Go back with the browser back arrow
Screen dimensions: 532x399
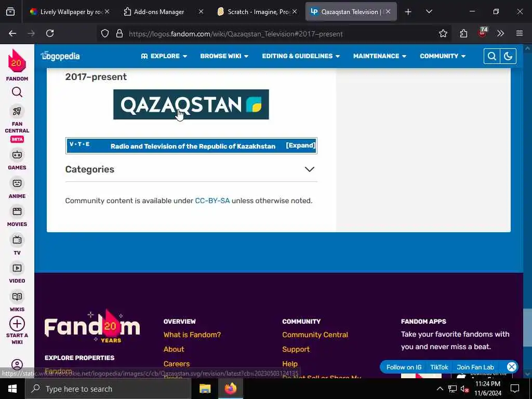coord(12,33)
